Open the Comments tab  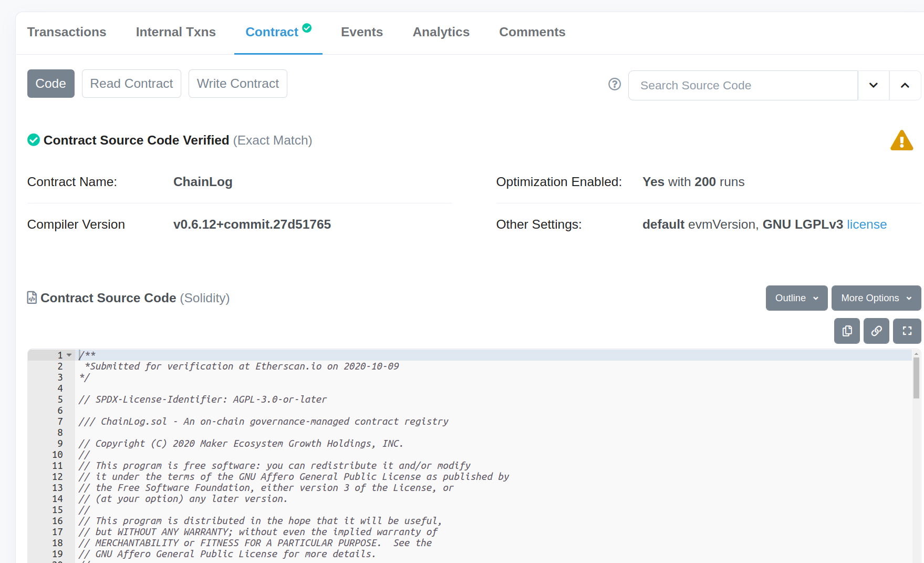point(532,32)
